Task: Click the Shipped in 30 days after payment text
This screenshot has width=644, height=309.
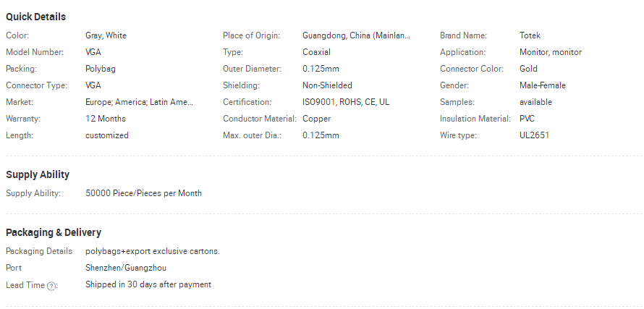Action: pyautogui.click(x=148, y=284)
